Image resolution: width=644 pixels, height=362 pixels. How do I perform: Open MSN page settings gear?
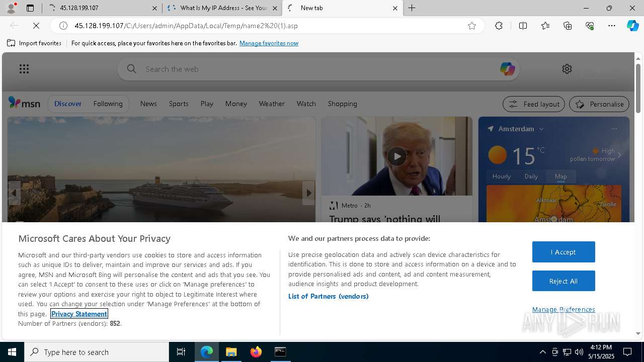point(567,69)
